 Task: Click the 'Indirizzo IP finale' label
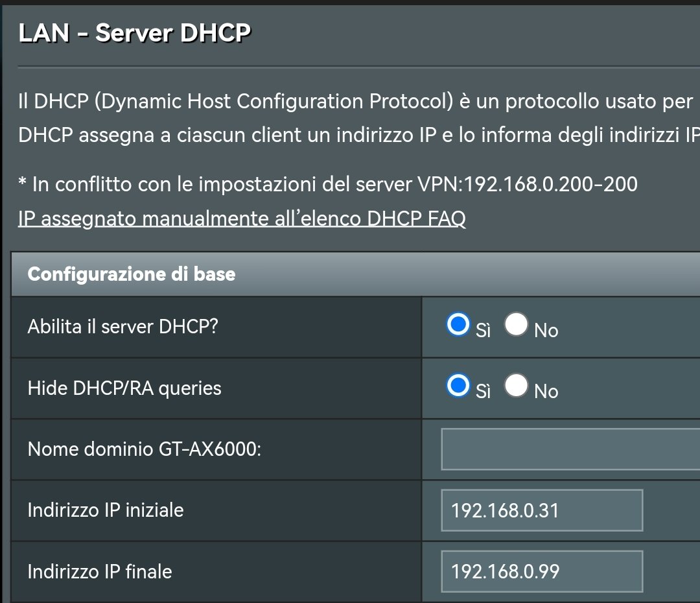point(100,571)
